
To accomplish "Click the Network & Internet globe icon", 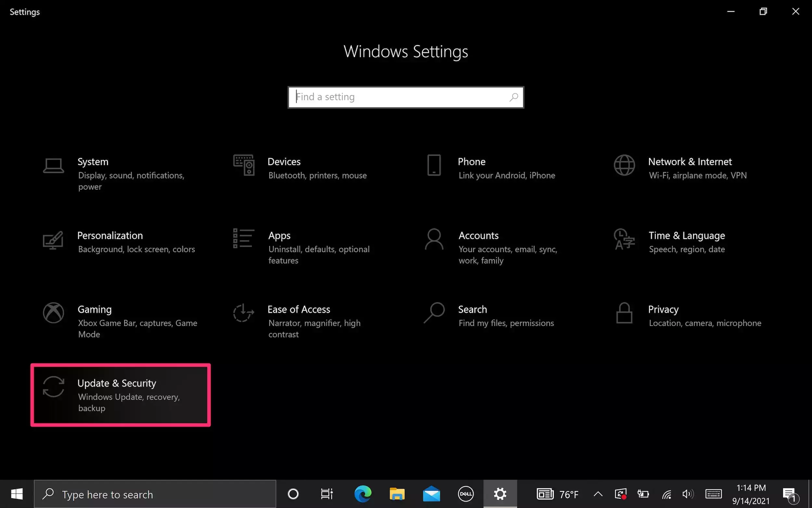I will [624, 165].
